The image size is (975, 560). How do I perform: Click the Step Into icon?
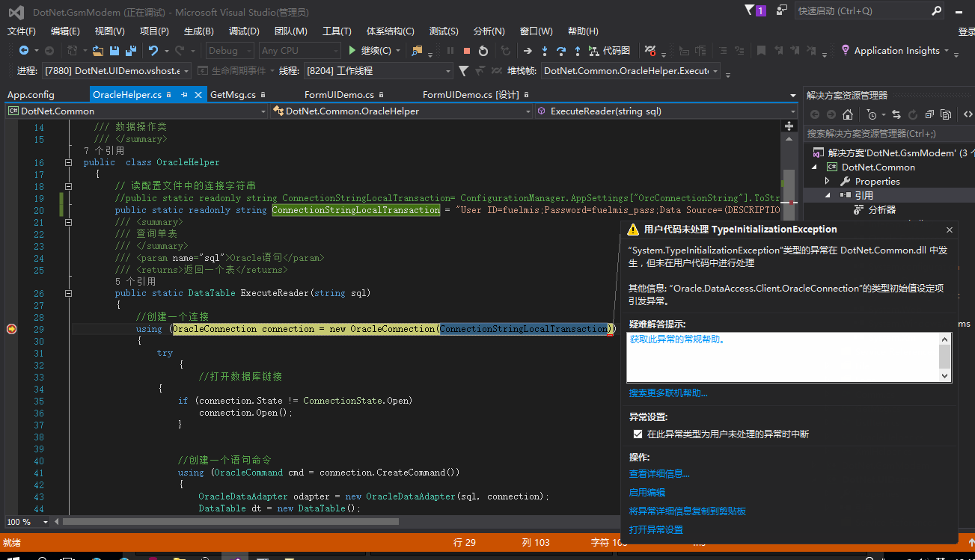(x=544, y=51)
